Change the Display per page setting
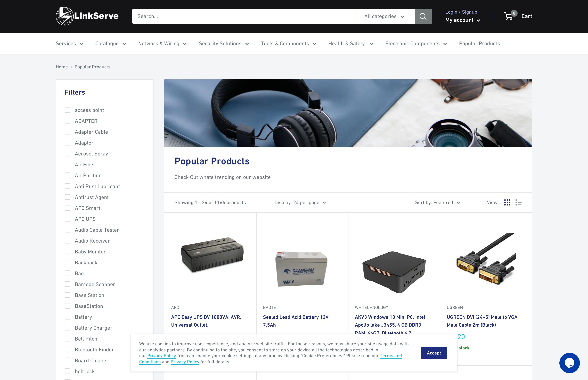Image resolution: width=588 pixels, height=380 pixels. tap(300, 202)
